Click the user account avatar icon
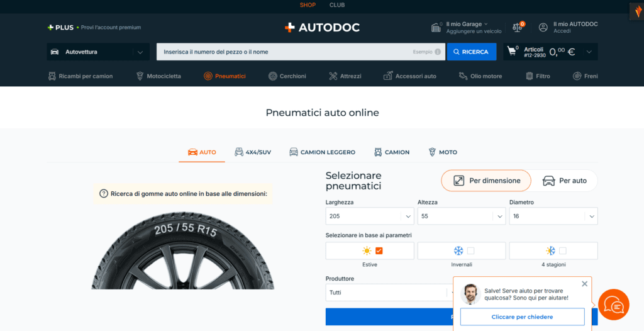644x331 pixels. [x=543, y=28]
